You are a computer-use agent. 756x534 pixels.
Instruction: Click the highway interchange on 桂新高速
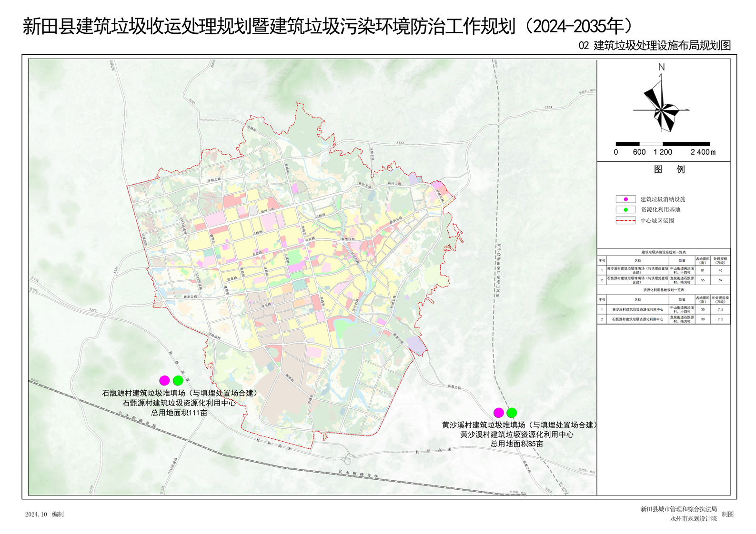[348, 458]
